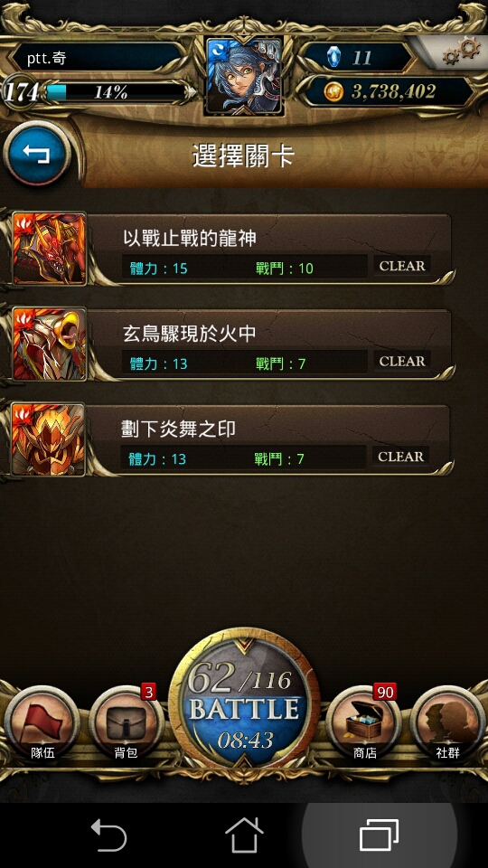The height and width of the screenshot is (868, 488).
Task: Open Android recent apps button
Action: pos(379,835)
